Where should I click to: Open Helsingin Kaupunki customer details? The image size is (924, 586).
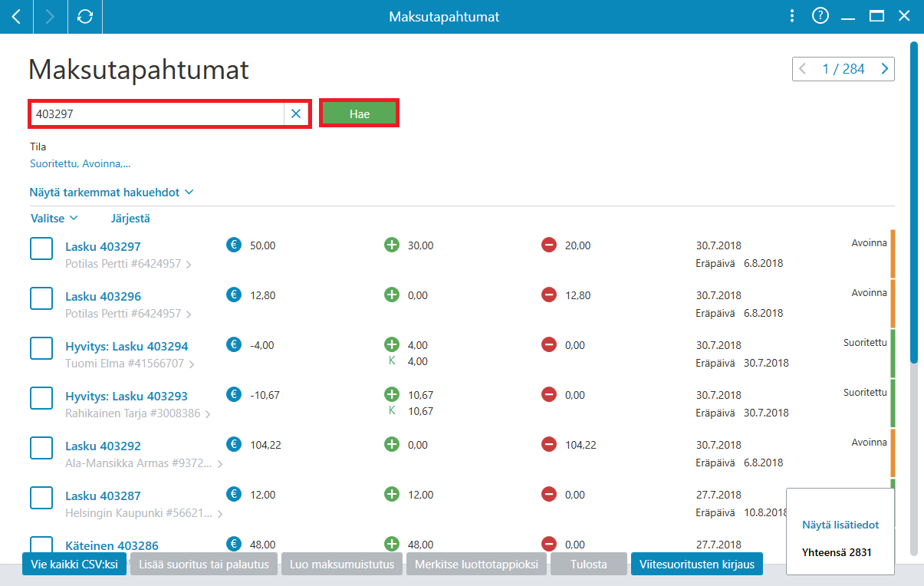(x=144, y=513)
